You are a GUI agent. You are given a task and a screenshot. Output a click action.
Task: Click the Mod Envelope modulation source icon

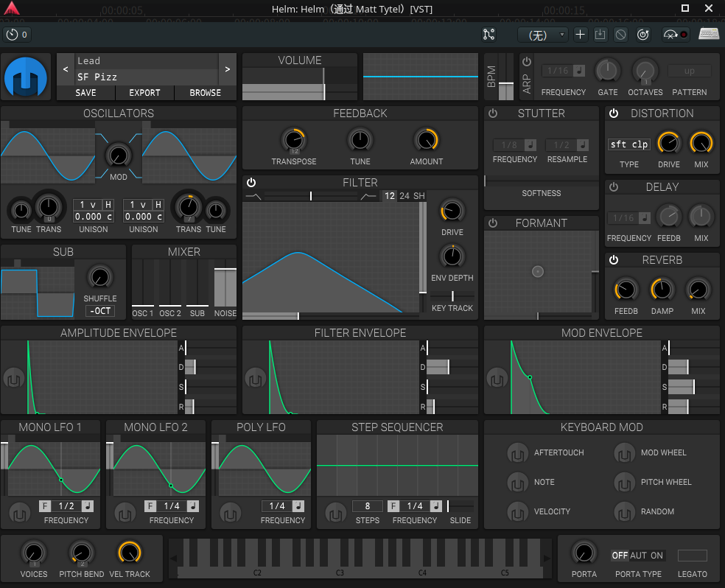(497, 379)
